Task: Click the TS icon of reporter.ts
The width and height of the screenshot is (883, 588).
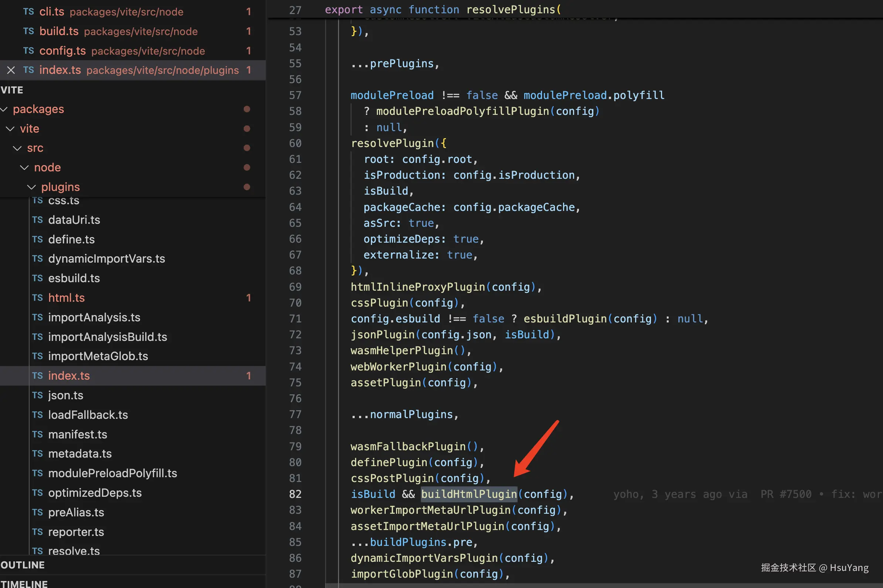Action: [x=38, y=532]
